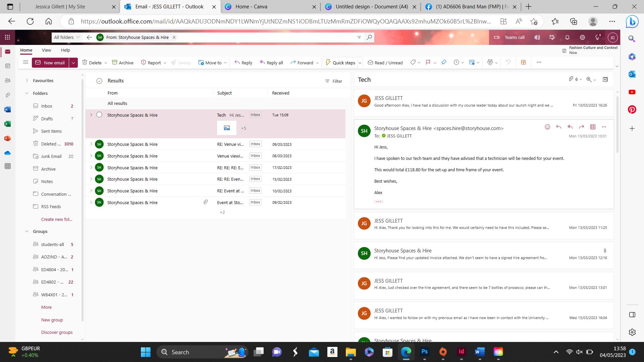Tick the select-all circle beside Results
Image resolution: width=644 pixels, height=362 pixels.
click(x=99, y=81)
